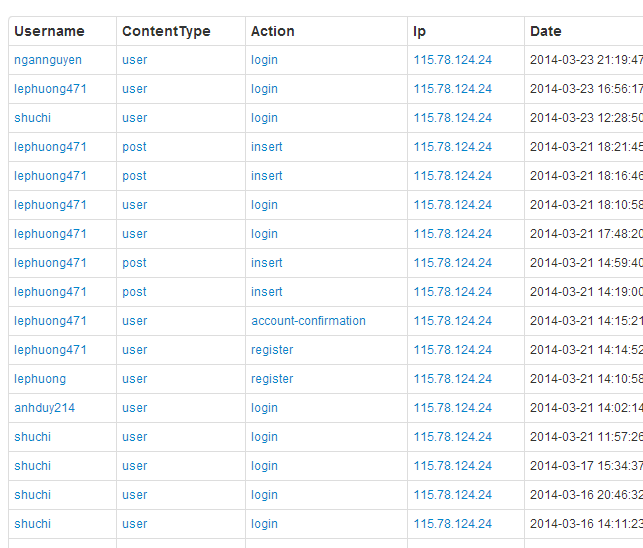Click the login action in anhduy214's row
This screenshot has height=548, width=643.
(x=264, y=408)
